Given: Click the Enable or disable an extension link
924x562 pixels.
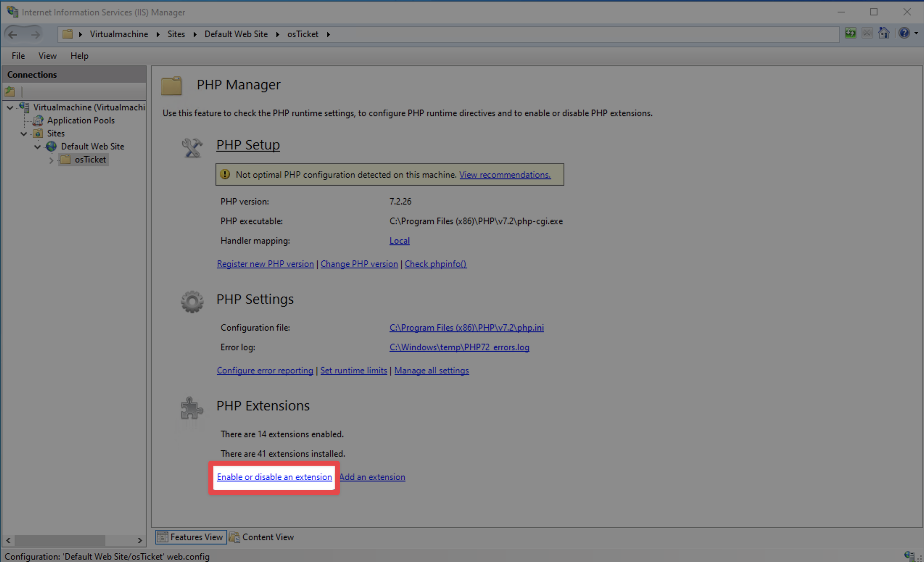Looking at the screenshot, I should [x=274, y=477].
